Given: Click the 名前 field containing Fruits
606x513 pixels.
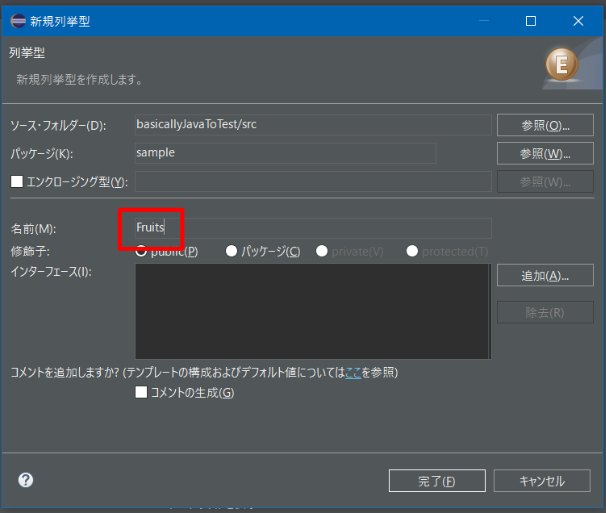Looking at the screenshot, I should tap(313, 228).
